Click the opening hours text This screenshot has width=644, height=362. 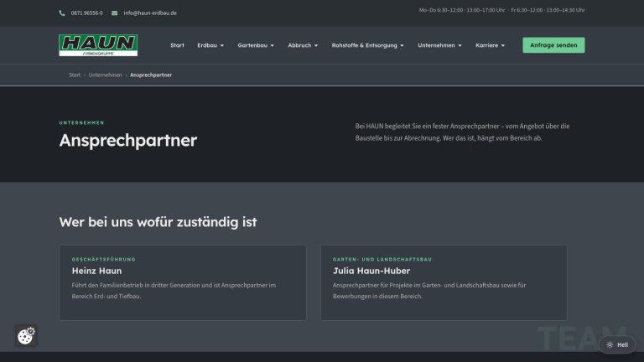click(x=502, y=10)
